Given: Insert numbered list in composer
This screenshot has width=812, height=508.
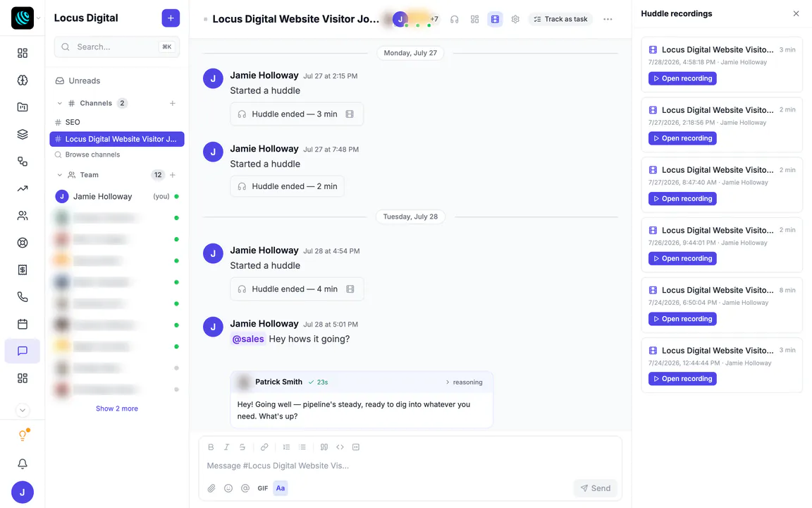Looking at the screenshot, I should 286,447.
